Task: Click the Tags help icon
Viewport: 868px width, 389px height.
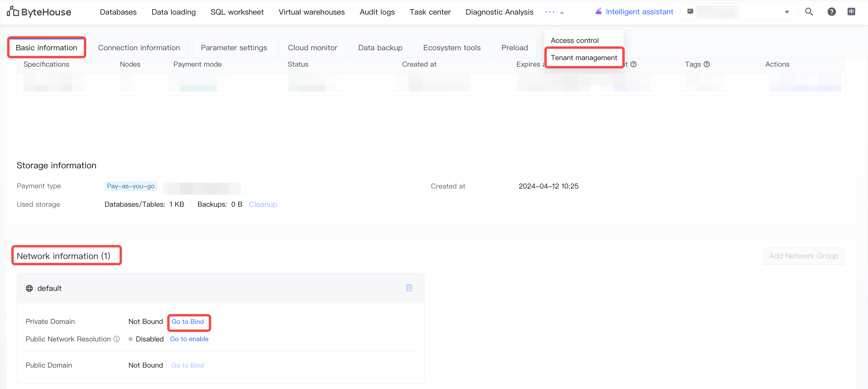Action: [x=706, y=64]
